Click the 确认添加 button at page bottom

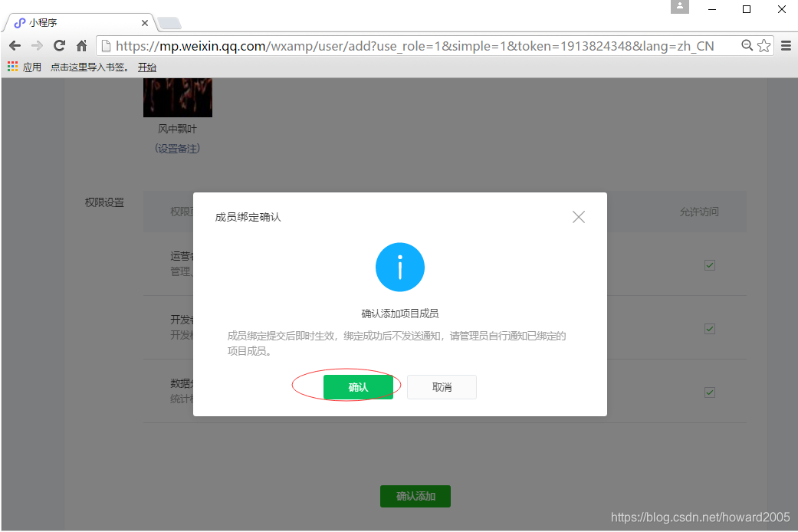tap(415, 496)
